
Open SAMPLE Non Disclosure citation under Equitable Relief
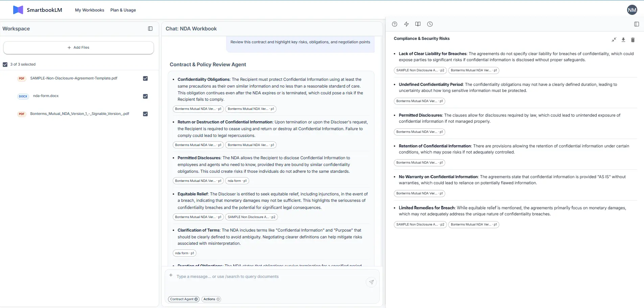coord(252,217)
